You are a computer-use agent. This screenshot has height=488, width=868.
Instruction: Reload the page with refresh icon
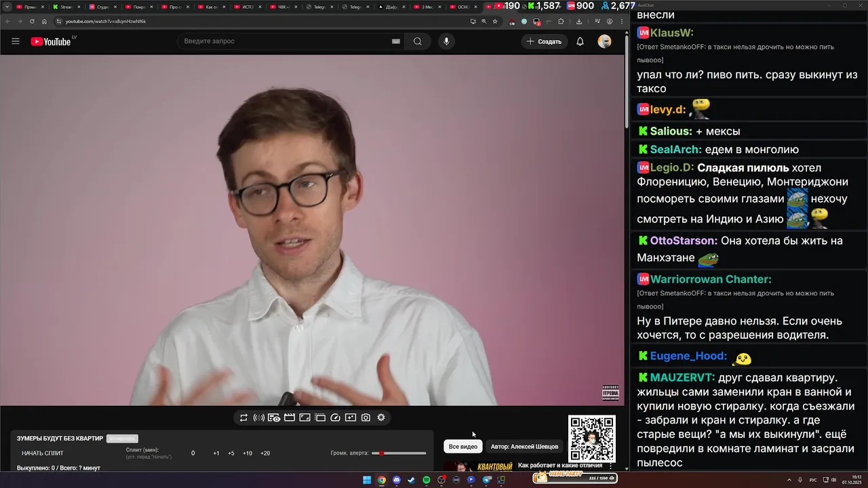point(32,21)
